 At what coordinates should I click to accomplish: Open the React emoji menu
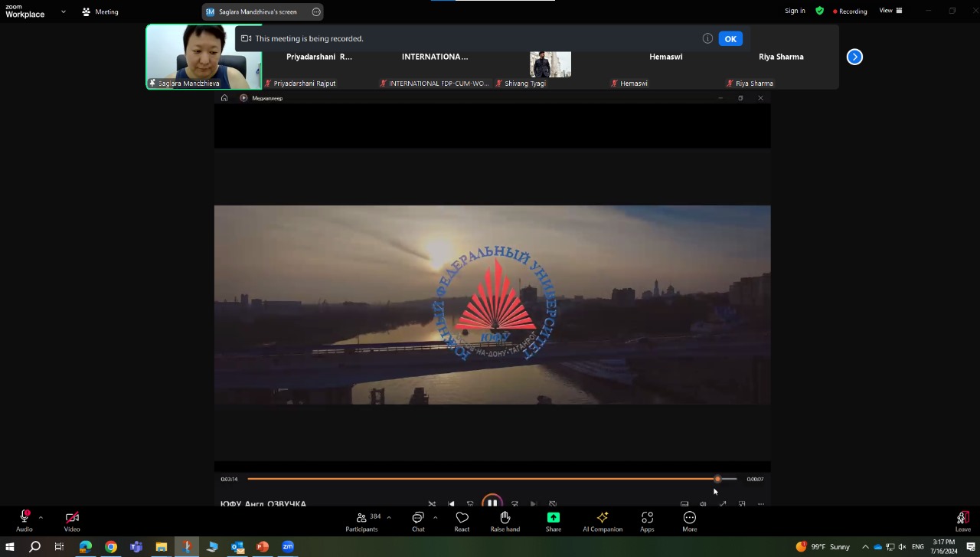(462, 520)
